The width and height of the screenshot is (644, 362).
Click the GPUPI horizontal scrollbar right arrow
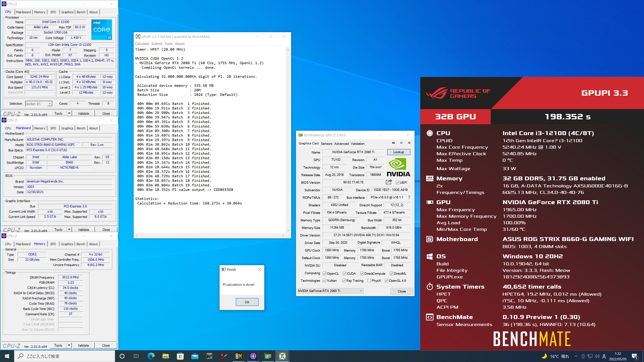tap(283, 235)
